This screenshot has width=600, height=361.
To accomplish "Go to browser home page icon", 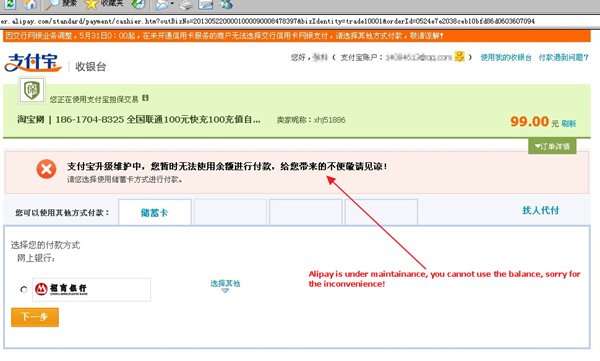I will (29, 4).
